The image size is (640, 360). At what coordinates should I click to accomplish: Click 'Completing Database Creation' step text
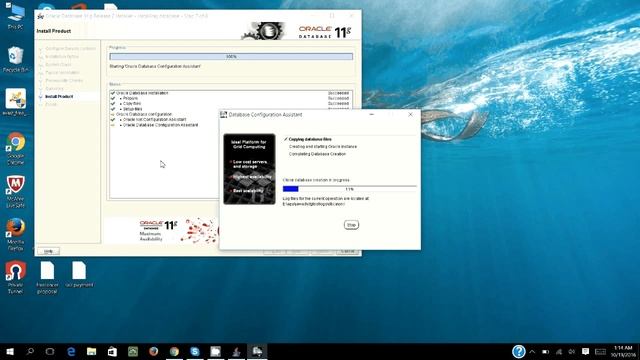pos(317,154)
